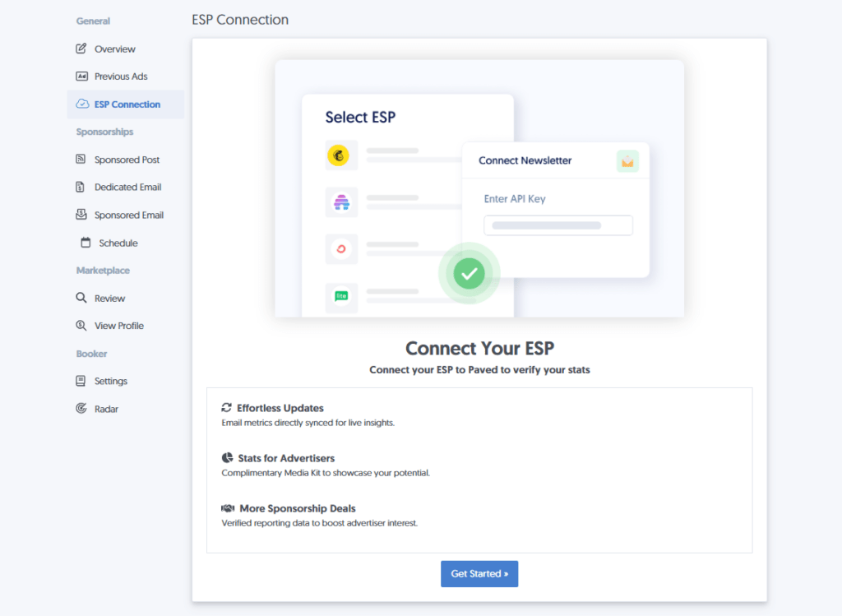Click the Review magnifying glass icon
This screenshot has height=616, width=842.
click(81, 298)
